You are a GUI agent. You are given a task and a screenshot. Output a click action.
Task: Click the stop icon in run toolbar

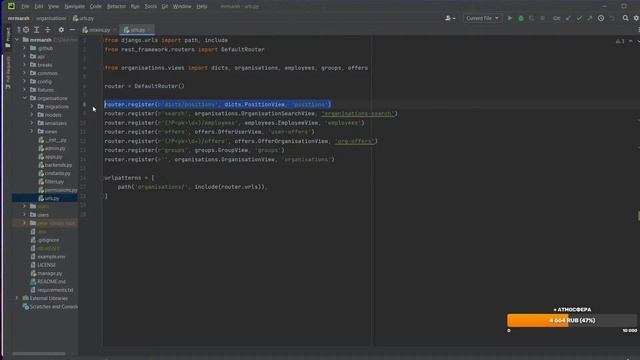(542, 18)
